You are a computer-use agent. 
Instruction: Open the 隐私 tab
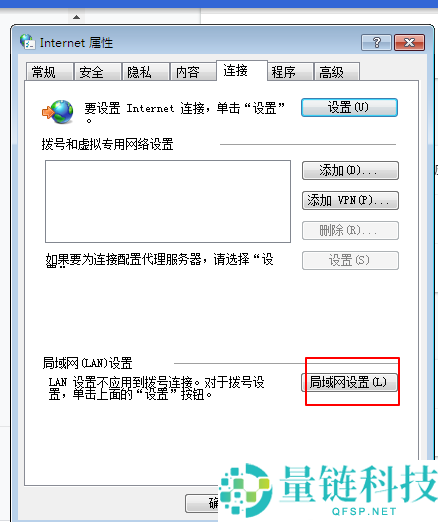click(146, 72)
